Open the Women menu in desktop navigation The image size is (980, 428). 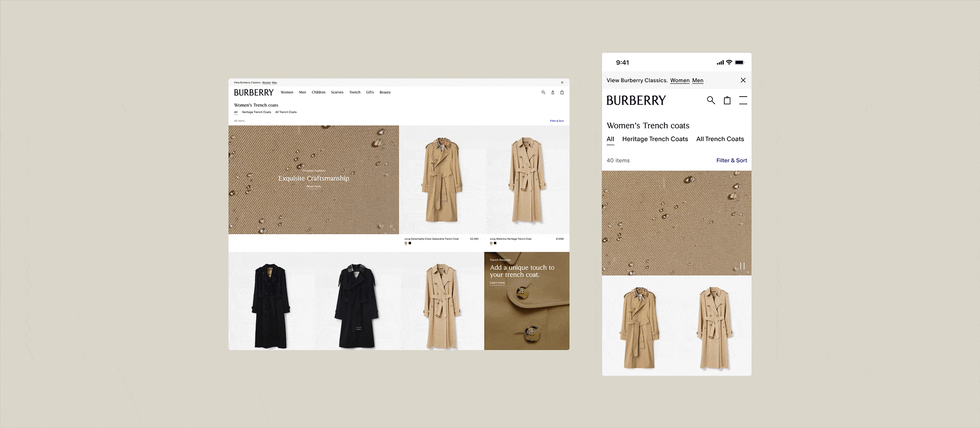pyautogui.click(x=287, y=92)
